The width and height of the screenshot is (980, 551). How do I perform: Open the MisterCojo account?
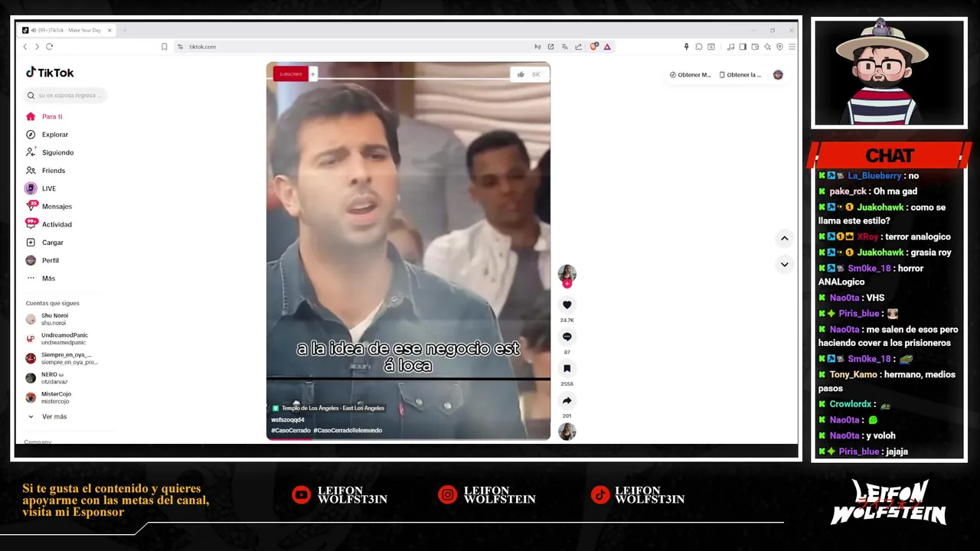[49, 397]
